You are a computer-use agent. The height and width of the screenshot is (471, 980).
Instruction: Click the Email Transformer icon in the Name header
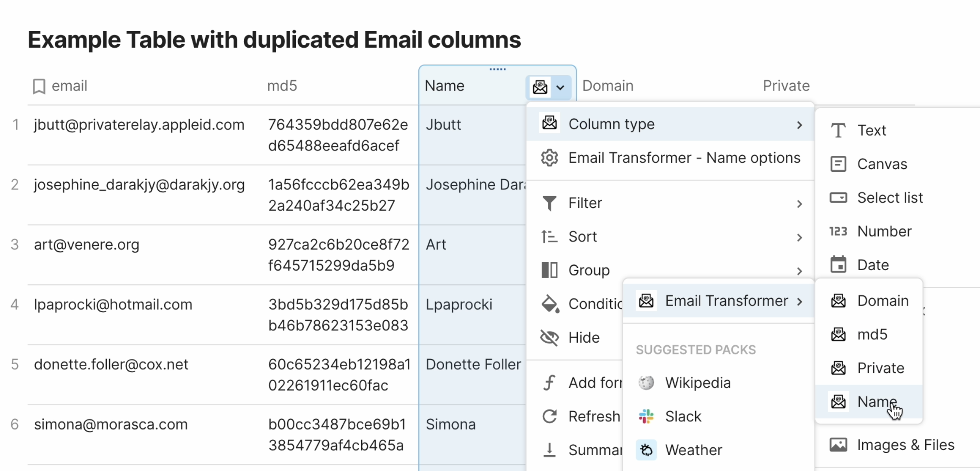(540, 87)
